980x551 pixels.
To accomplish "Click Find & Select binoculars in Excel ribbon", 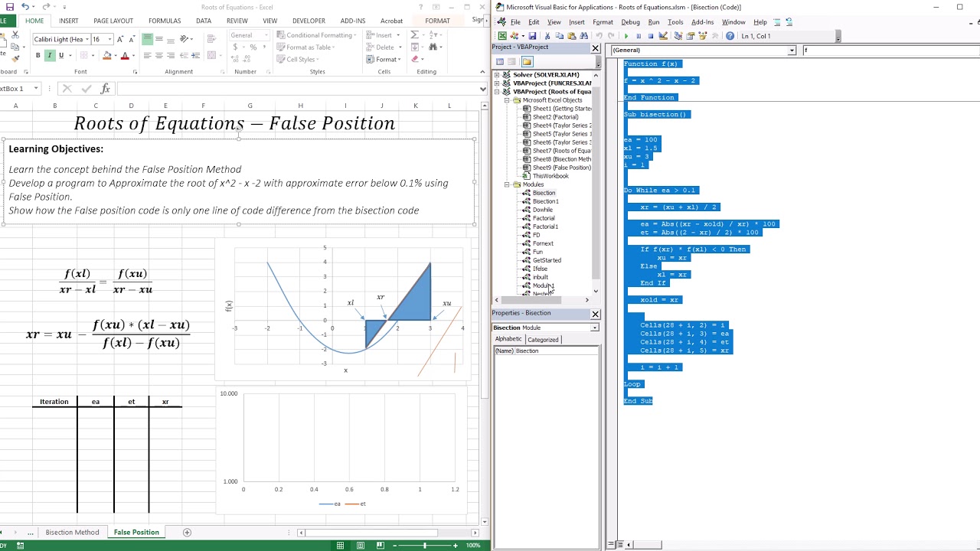I will click(433, 47).
